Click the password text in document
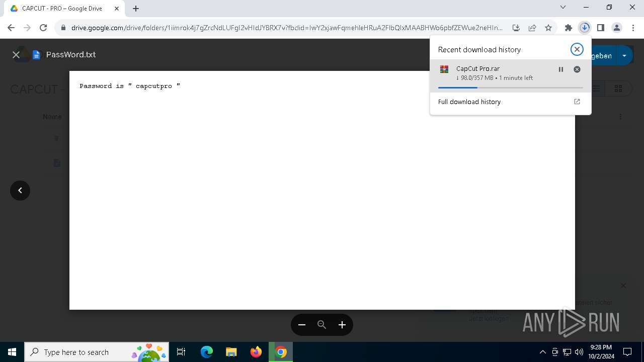This screenshot has width=644, height=362. (x=130, y=86)
